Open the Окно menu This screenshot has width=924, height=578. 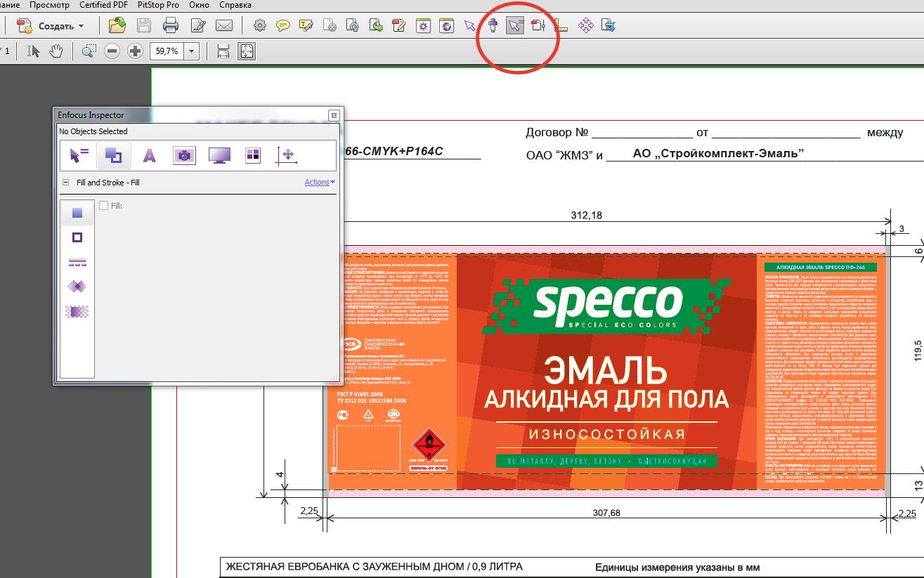[x=199, y=5]
